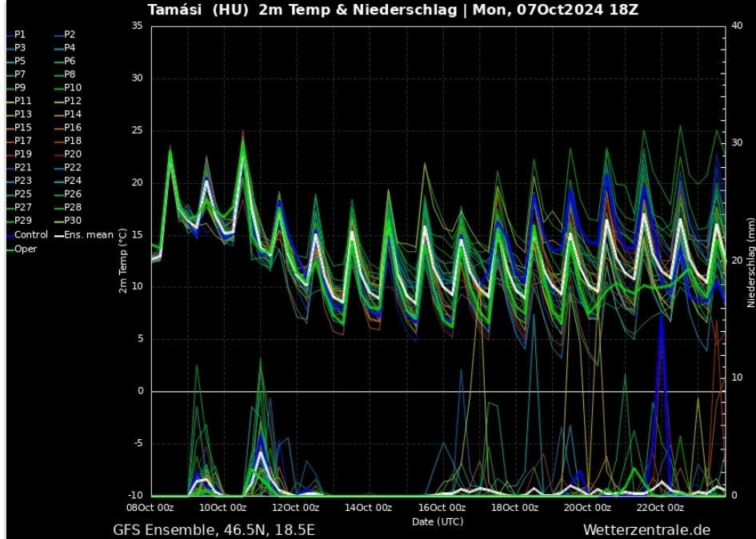Click the 2m Temp (°C) axis label
This screenshot has height=539, width=756.
123,262
